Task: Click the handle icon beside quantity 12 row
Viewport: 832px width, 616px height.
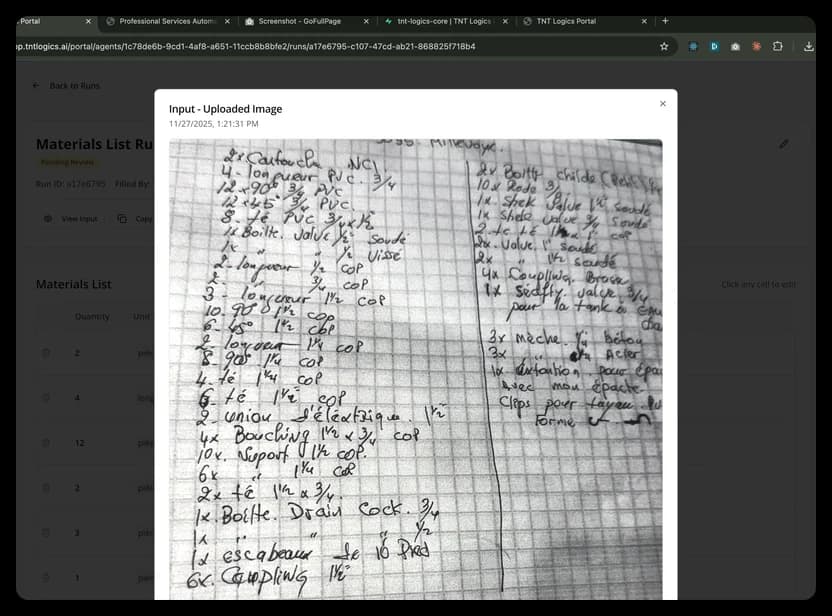Action: point(45,442)
